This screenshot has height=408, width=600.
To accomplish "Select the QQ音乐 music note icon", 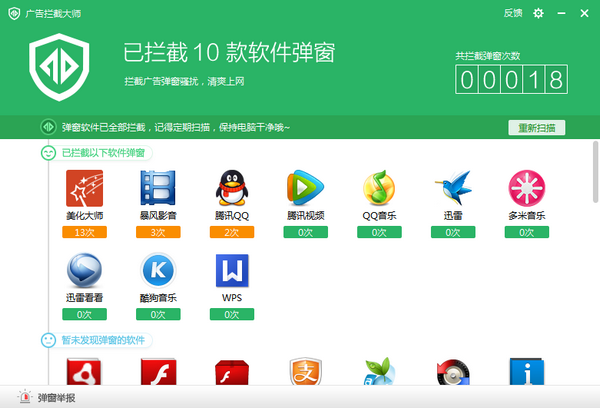I will (x=379, y=188).
